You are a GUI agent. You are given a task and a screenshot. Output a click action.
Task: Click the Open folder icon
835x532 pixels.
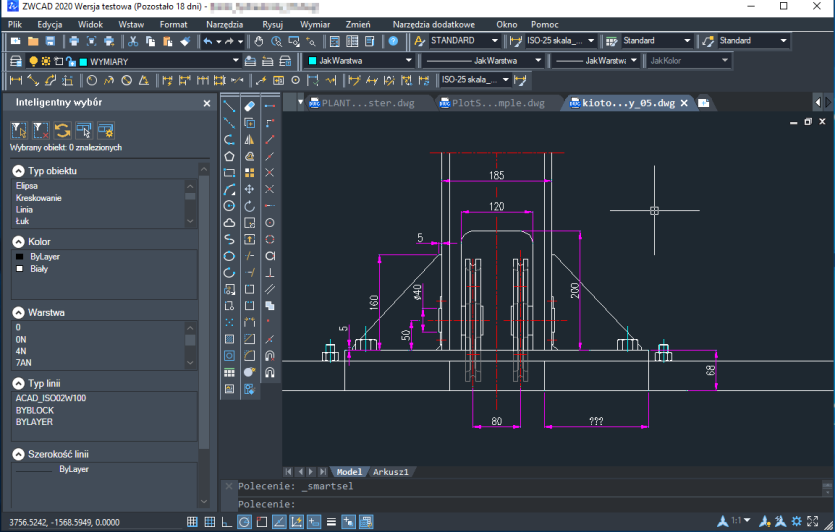click(33, 41)
